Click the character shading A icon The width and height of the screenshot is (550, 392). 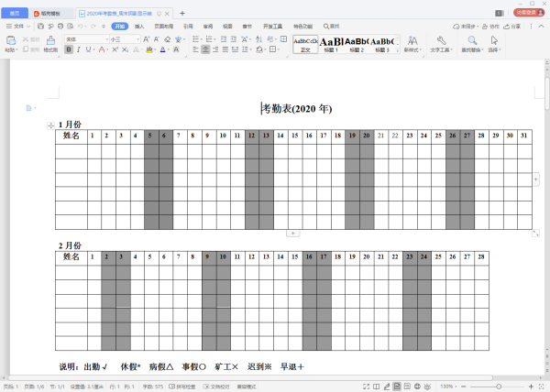(176, 49)
